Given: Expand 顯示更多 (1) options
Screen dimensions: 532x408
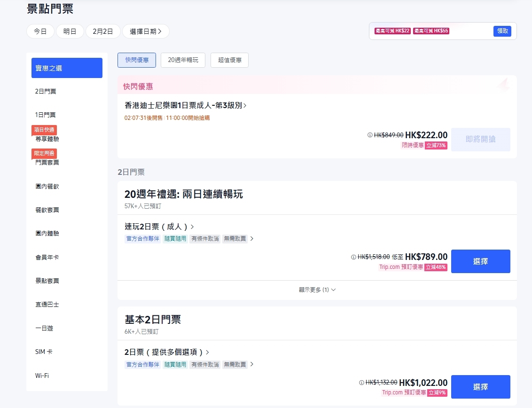Looking at the screenshot, I should (x=317, y=290).
